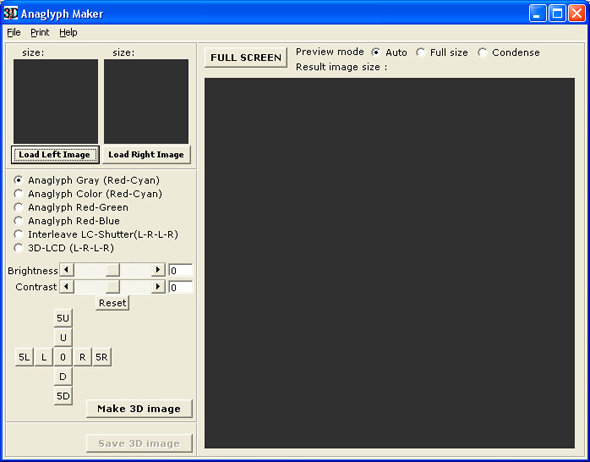Screen dimensions: 590x462
Task: Set preview mode to Full size
Action: click(x=442, y=52)
